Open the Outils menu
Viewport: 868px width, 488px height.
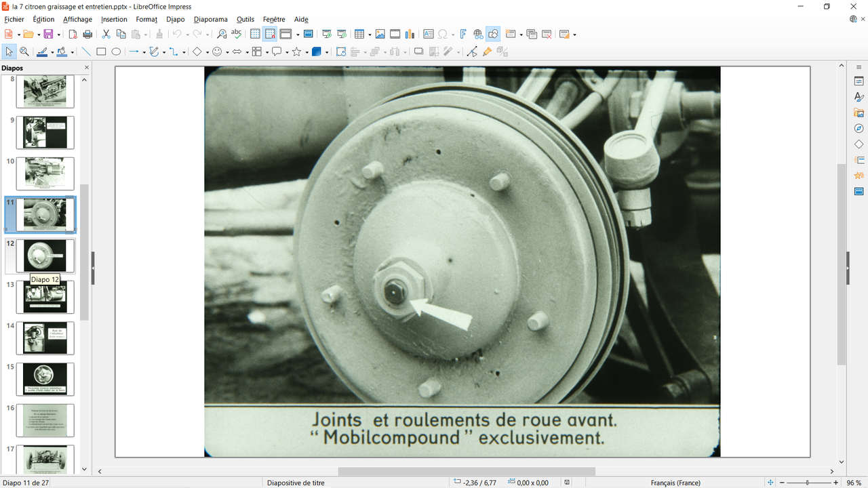245,20
